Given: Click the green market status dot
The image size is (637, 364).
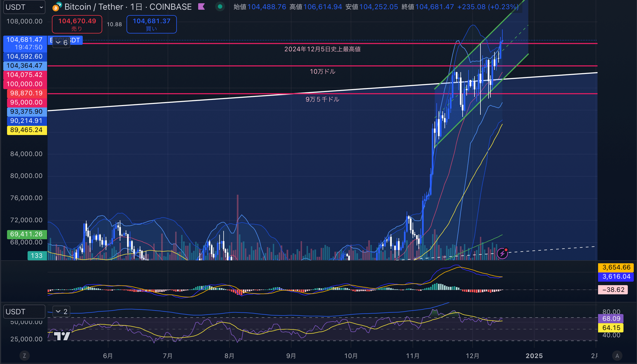Looking at the screenshot, I should [220, 7].
